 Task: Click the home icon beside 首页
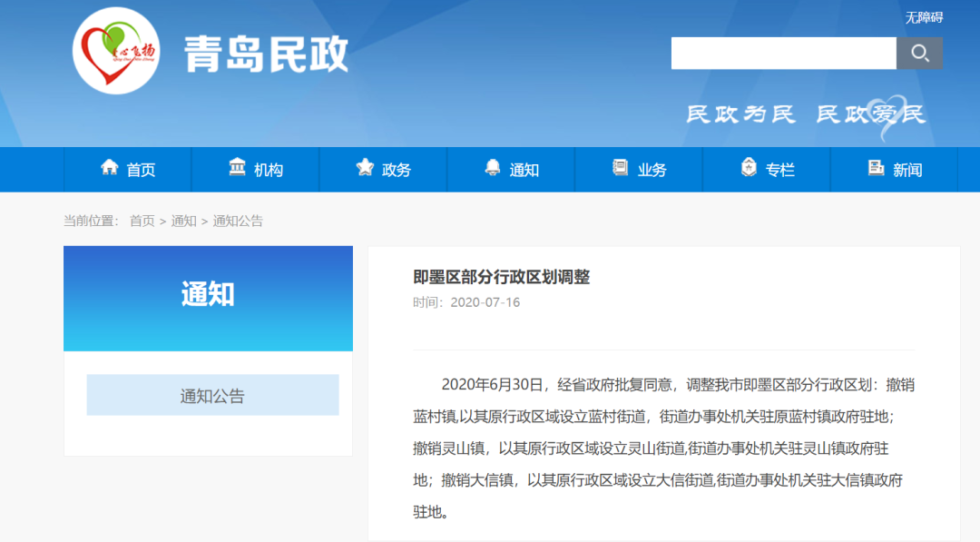pyautogui.click(x=110, y=168)
